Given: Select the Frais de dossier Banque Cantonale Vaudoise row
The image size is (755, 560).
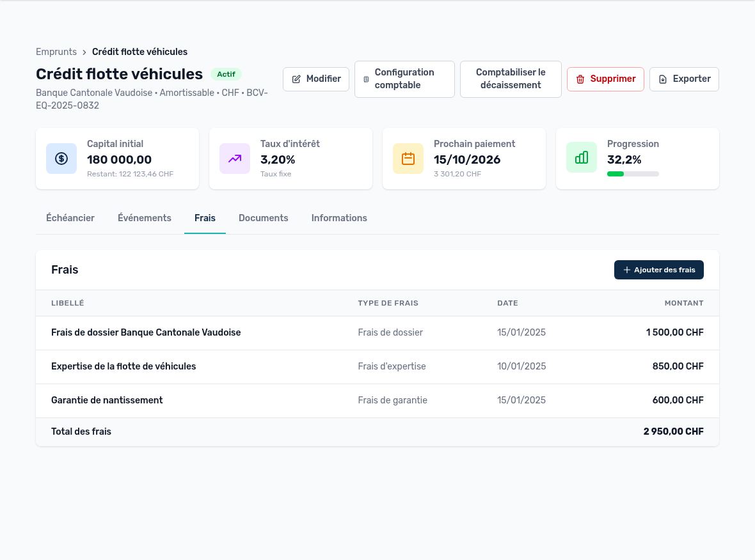Looking at the screenshot, I should coord(377,333).
